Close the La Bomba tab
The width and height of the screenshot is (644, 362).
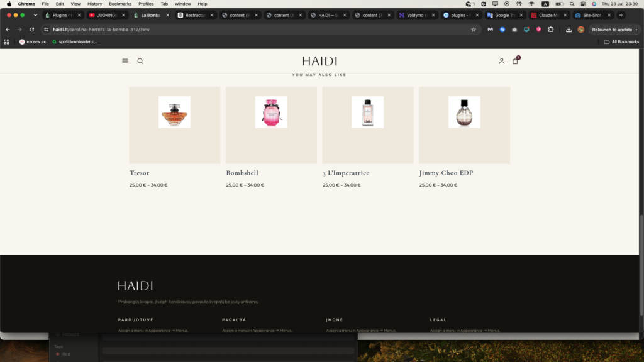pos(167,15)
